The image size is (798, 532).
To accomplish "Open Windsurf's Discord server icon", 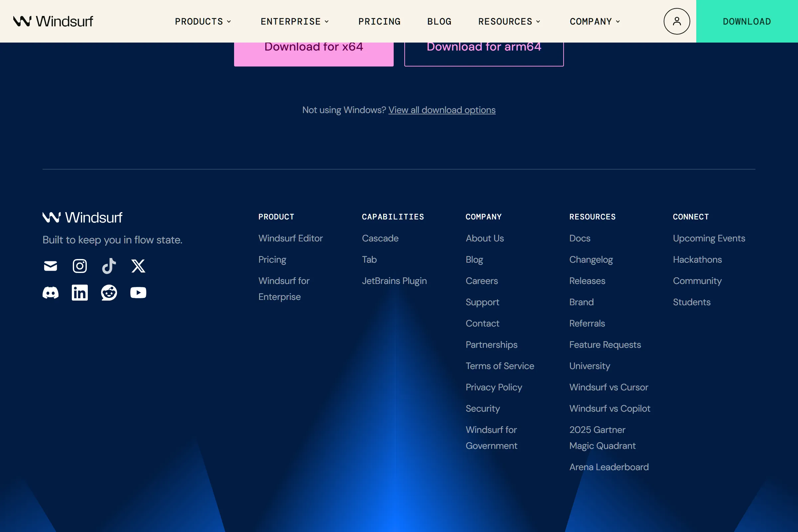I will coord(50,293).
